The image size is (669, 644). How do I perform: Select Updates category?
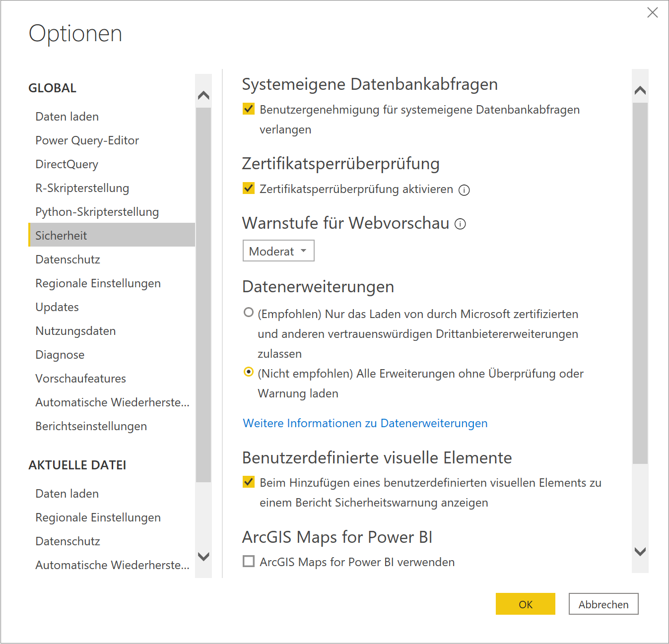(112, 307)
